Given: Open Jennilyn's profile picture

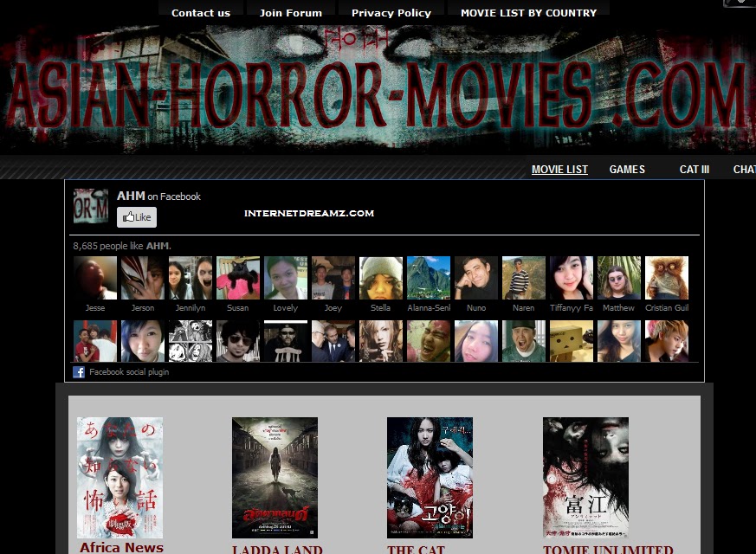Looking at the screenshot, I should tap(191, 278).
